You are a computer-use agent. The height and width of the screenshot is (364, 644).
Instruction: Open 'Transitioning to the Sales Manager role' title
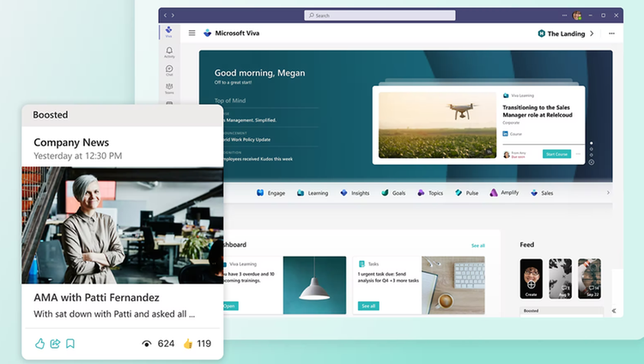(538, 111)
